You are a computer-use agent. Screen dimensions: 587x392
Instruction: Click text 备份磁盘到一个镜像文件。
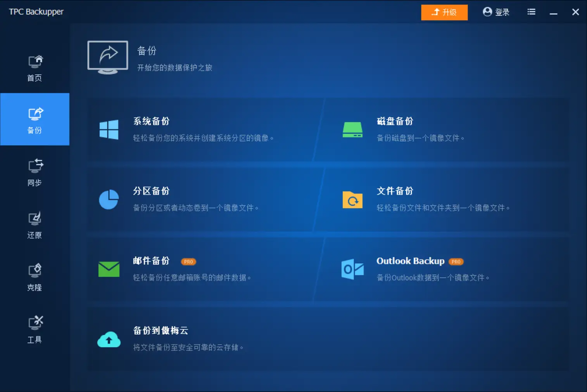click(x=421, y=138)
